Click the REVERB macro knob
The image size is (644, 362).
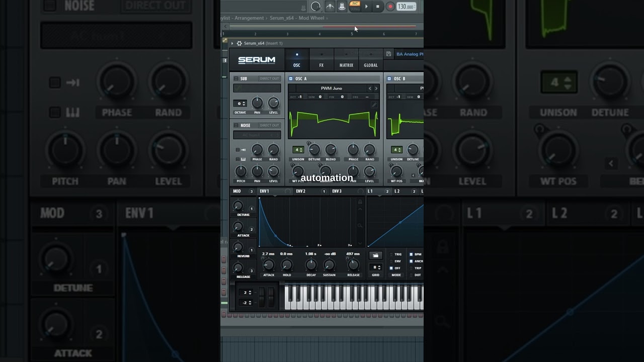(238, 247)
